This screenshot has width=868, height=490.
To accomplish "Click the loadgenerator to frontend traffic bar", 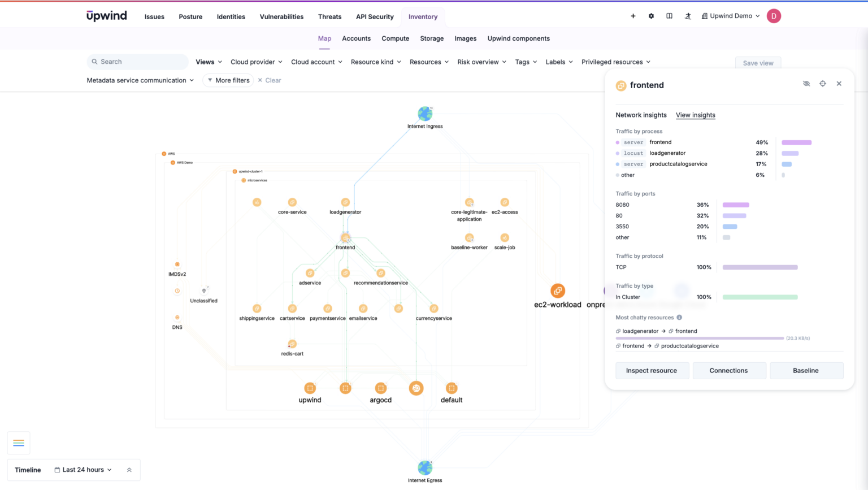I will [699, 337].
